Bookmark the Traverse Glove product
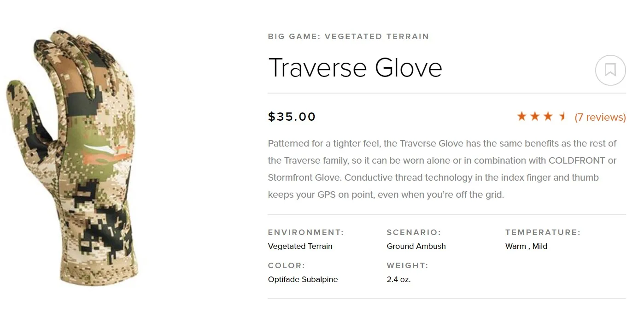 [610, 70]
